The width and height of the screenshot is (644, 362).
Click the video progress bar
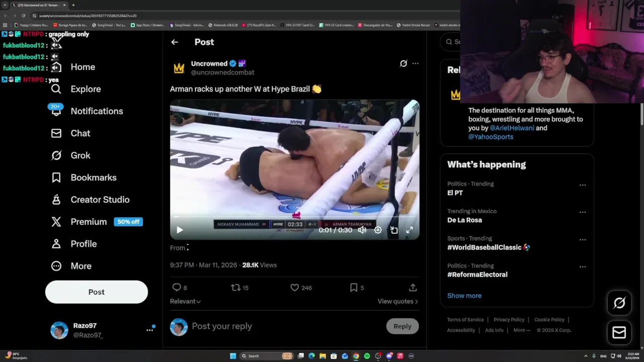294,217
